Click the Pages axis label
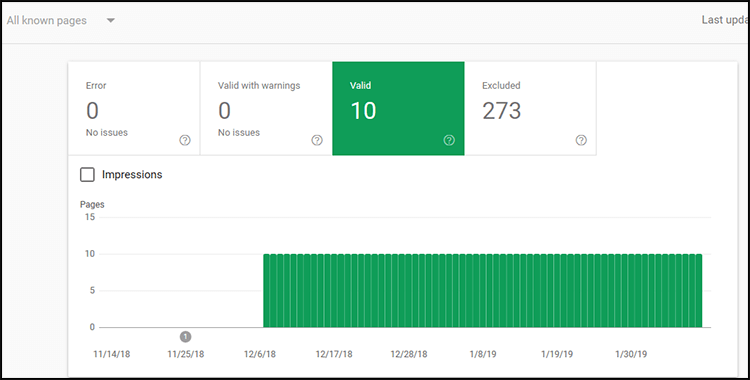 [92, 204]
